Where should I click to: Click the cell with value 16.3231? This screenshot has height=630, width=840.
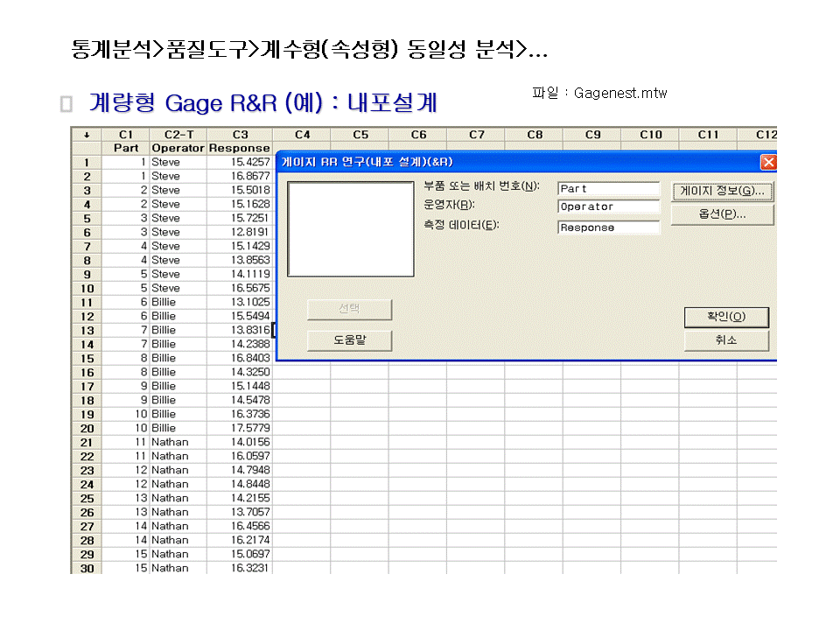tap(240, 568)
